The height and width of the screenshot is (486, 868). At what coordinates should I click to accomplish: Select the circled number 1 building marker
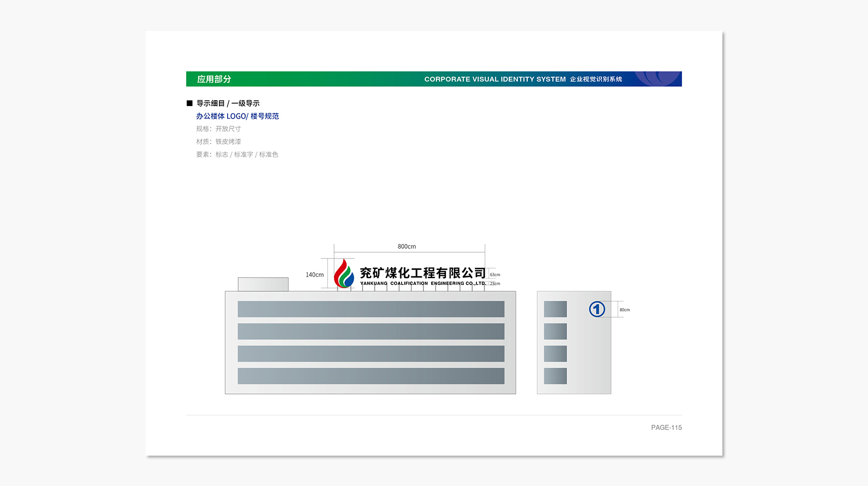coord(597,309)
